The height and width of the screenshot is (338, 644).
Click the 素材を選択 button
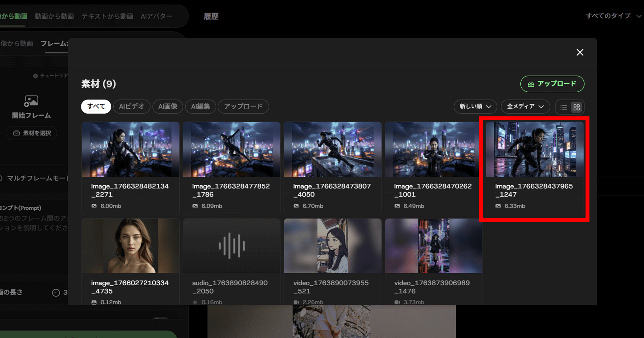point(32,133)
